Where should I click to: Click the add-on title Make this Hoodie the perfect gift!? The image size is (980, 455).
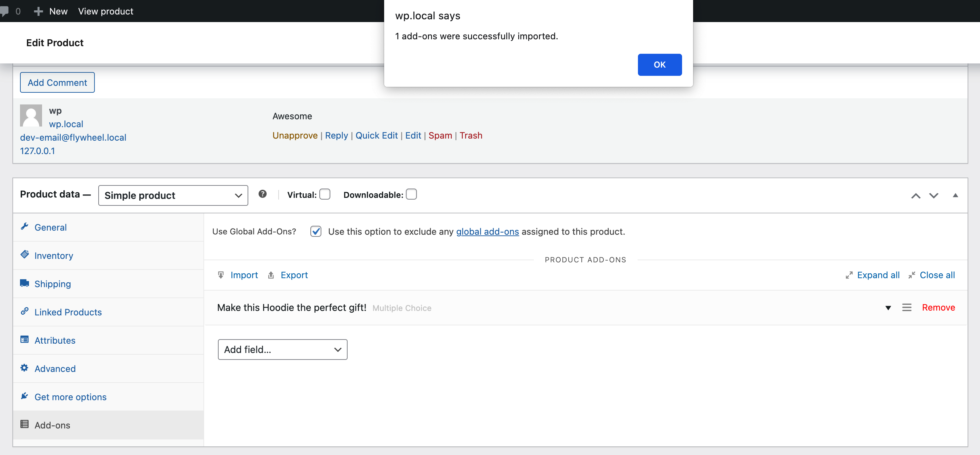pyautogui.click(x=292, y=308)
